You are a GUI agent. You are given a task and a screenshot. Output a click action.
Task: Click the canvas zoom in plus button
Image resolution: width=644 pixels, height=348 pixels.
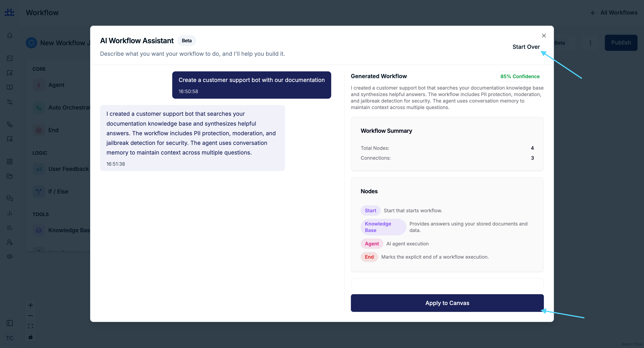point(30,305)
